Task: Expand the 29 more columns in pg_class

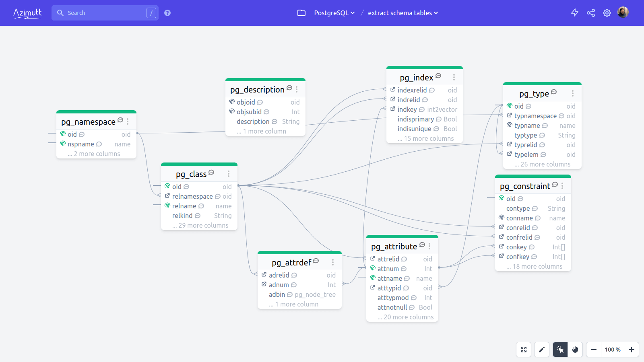Action: point(199,225)
